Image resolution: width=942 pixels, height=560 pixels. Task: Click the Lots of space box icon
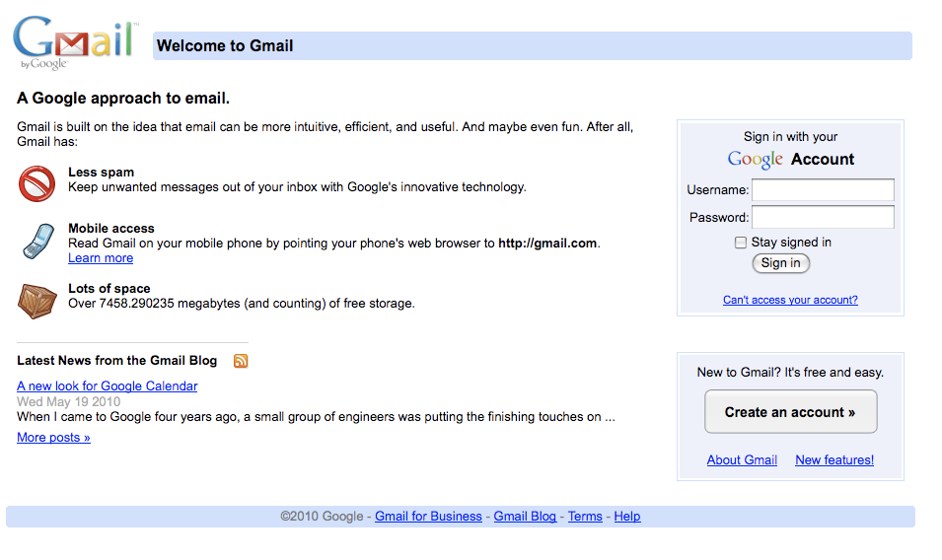[x=37, y=300]
